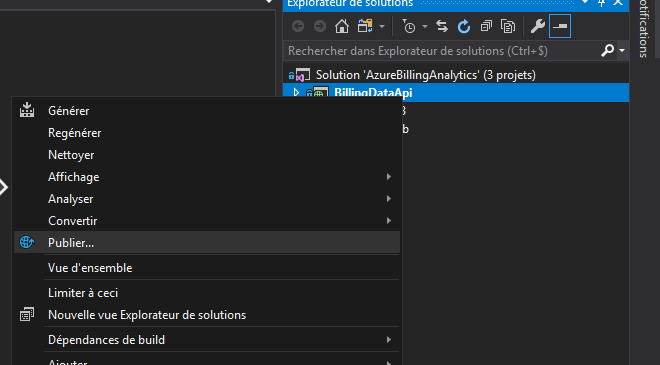This screenshot has height=365, width=660.
Task: Choose Nouvelle vue Explorateur de solutions
Action: [207, 314]
